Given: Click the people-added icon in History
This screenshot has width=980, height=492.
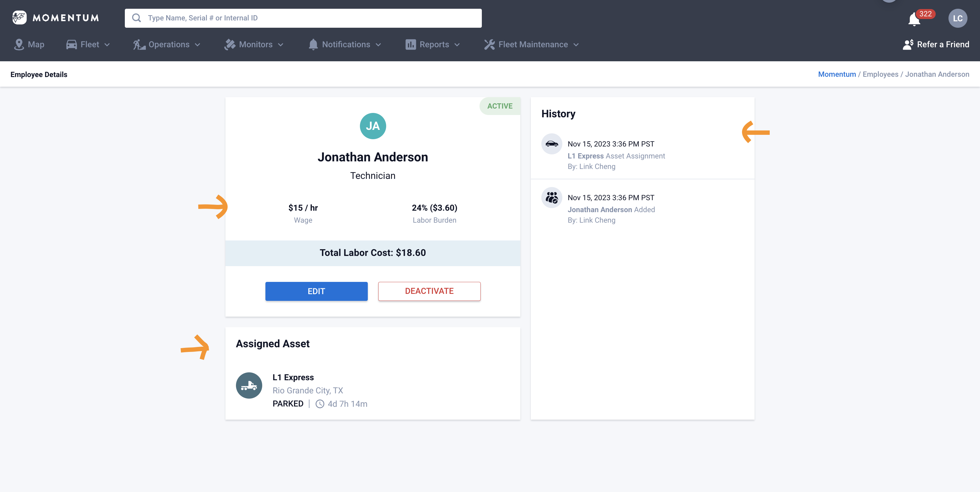Looking at the screenshot, I should pos(551,198).
